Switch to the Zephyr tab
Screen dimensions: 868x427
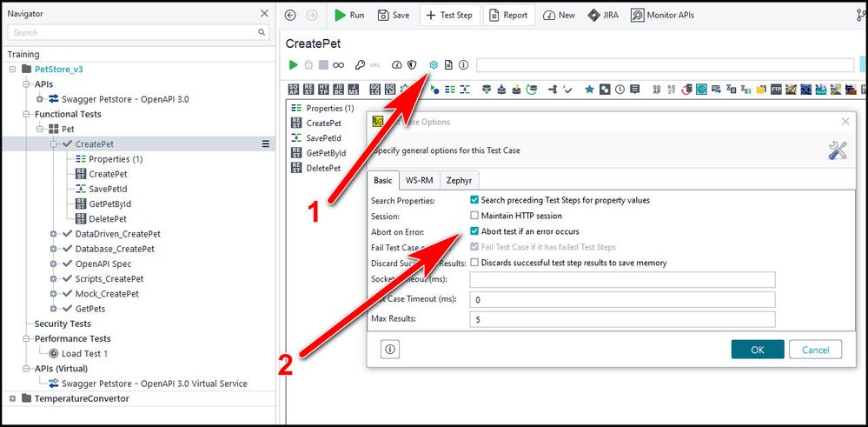[460, 180]
